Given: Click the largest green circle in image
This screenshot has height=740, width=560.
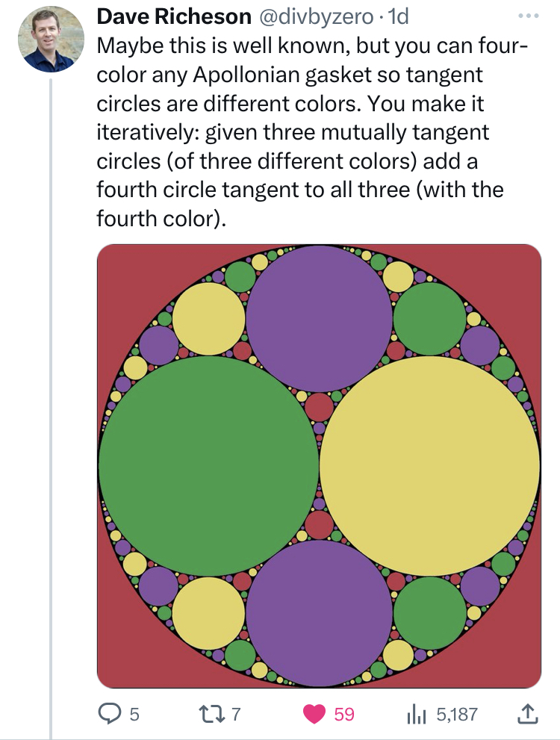Looking at the screenshot, I should tap(209, 466).
